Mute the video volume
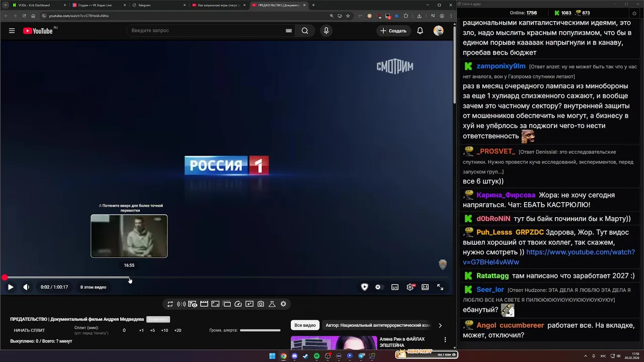Image resolution: width=644 pixels, height=362 pixels. click(26, 287)
